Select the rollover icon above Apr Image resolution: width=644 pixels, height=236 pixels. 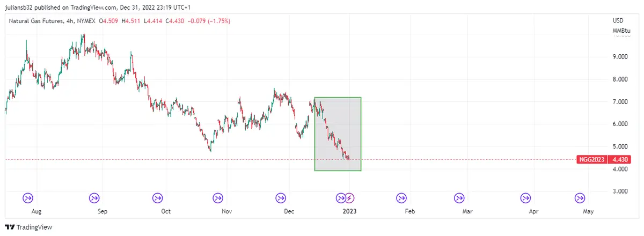(x=525, y=198)
